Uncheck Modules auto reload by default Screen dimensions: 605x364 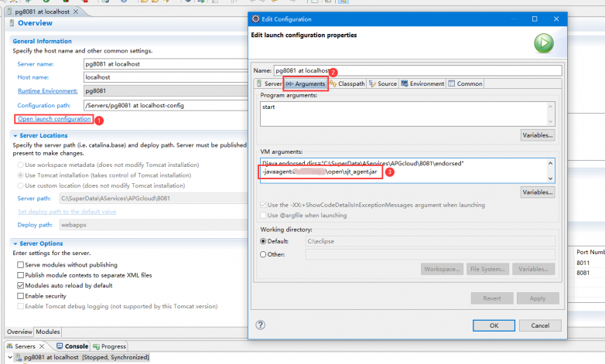(x=20, y=285)
